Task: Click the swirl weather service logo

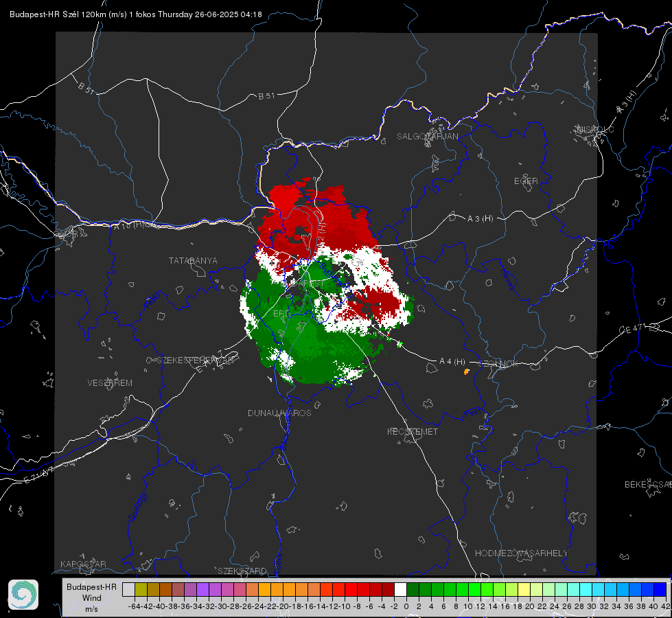Action: point(23,595)
